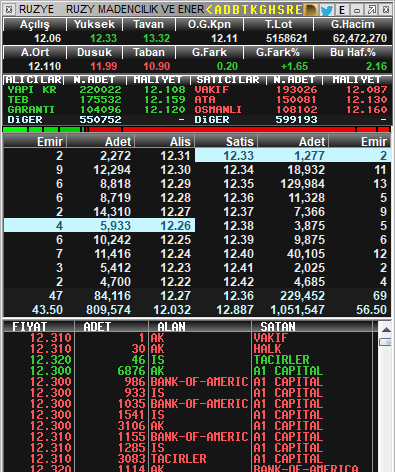Click bid price 12.30
This screenshot has width=395, height=472.
tap(176, 170)
